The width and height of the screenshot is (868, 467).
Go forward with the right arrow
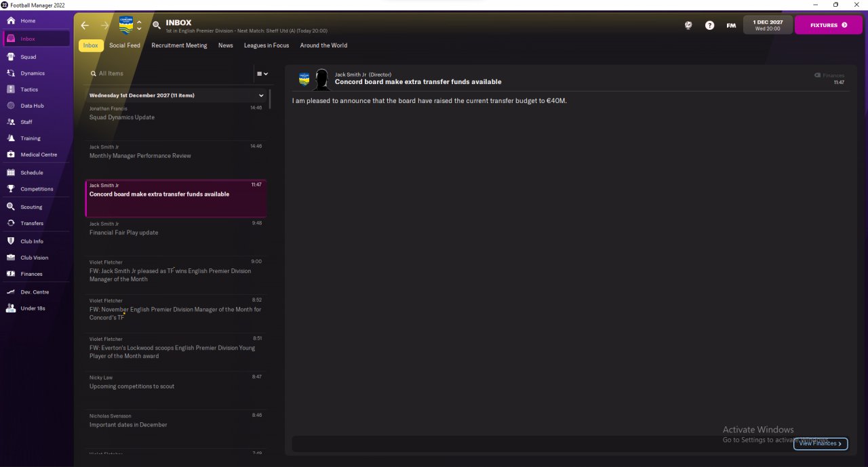pyautogui.click(x=104, y=25)
